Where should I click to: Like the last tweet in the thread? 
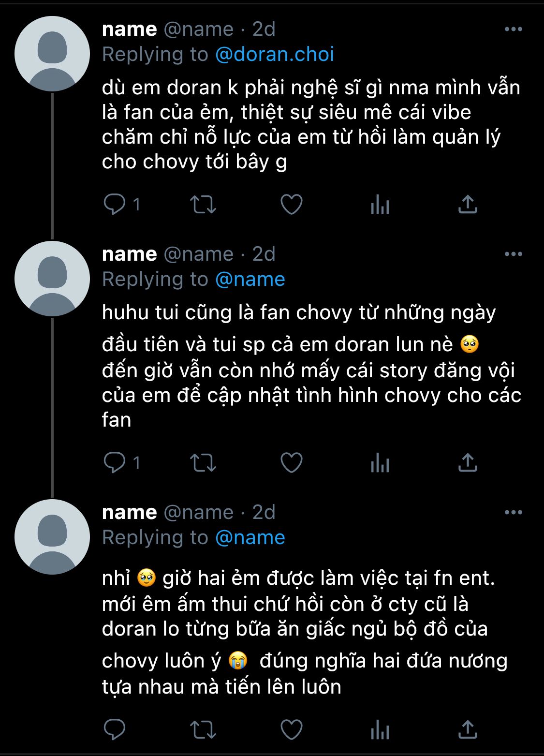click(x=292, y=729)
